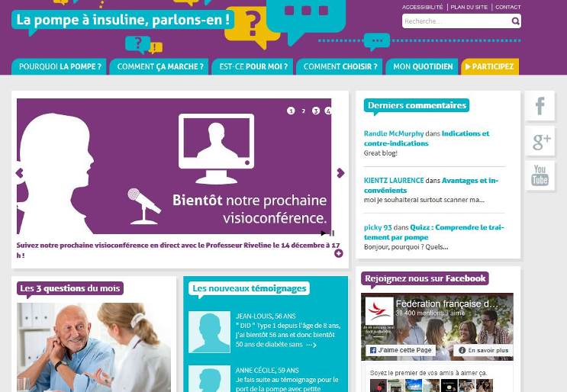Click Anne Cécile avatar silhouette
This screenshot has height=392, width=567.
(x=209, y=378)
